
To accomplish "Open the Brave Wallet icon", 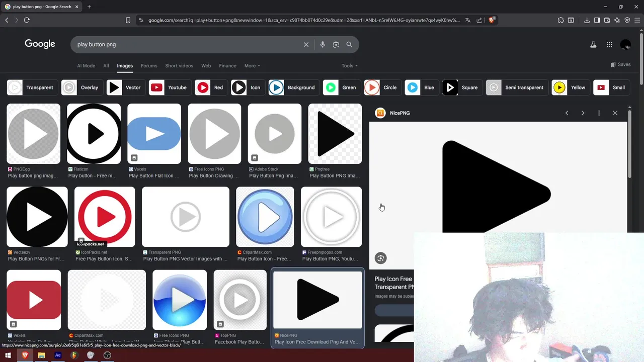I will click(607, 20).
